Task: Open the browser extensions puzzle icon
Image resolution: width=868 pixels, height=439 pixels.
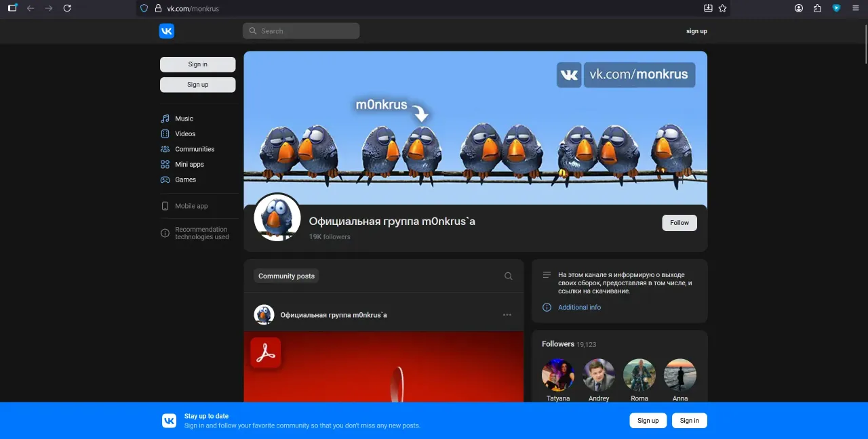Action: click(x=817, y=8)
